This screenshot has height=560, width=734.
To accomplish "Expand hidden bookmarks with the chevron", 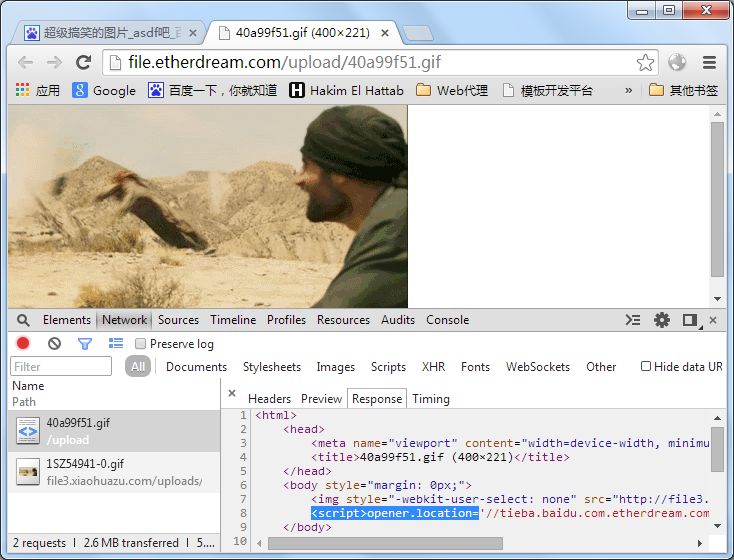I will pyautogui.click(x=629, y=90).
